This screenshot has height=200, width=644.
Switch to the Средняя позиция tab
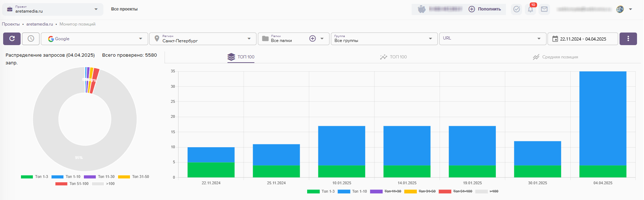click(x=555, y=57)
